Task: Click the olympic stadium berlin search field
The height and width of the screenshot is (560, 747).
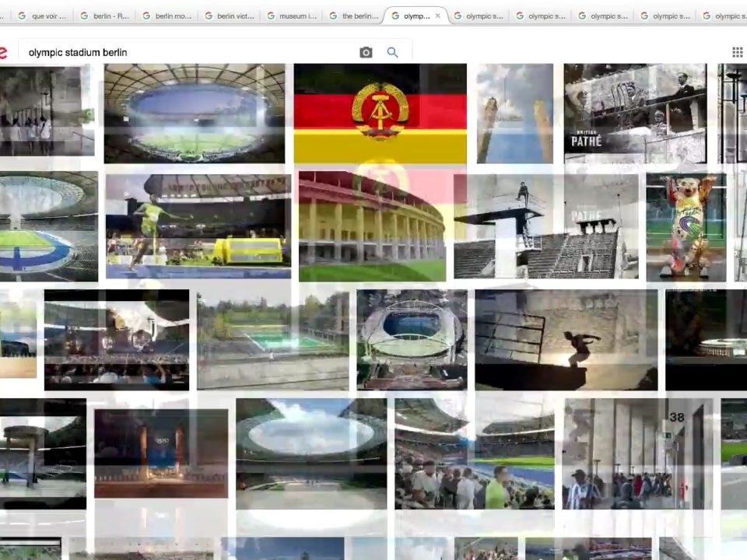Action: pos(187,52)
